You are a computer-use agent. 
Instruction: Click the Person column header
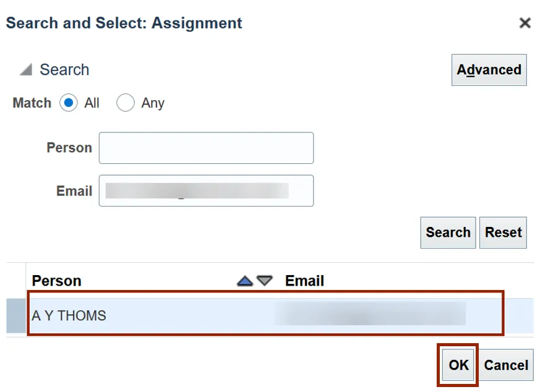point(57,281)
